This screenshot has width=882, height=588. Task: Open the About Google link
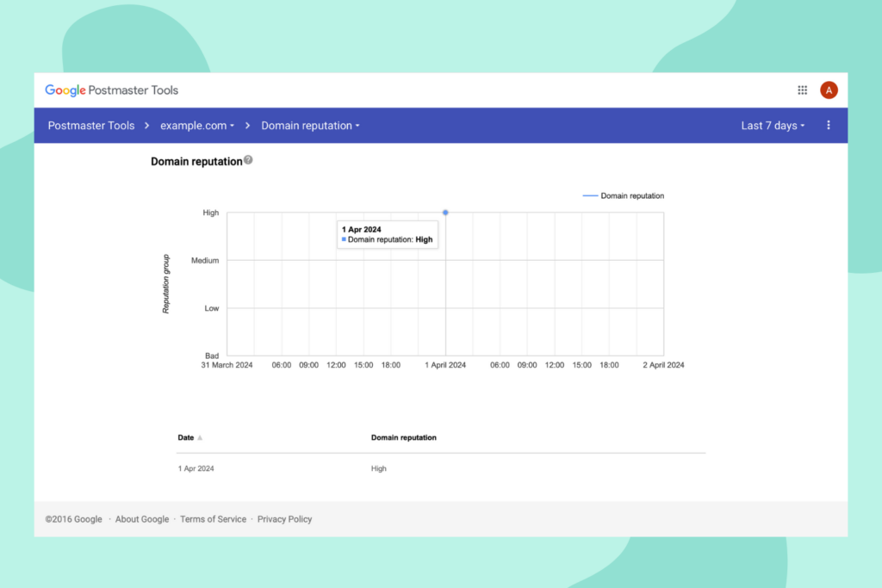(x=142, y=519)
